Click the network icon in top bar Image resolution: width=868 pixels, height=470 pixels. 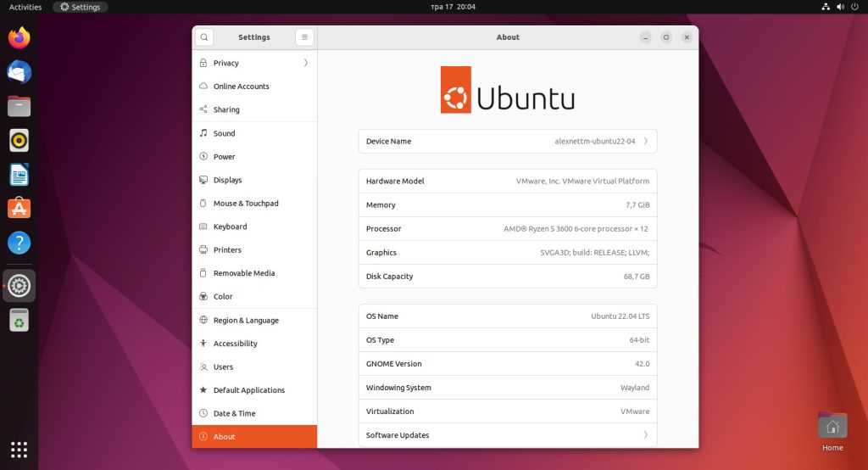[x=826, y=7]
